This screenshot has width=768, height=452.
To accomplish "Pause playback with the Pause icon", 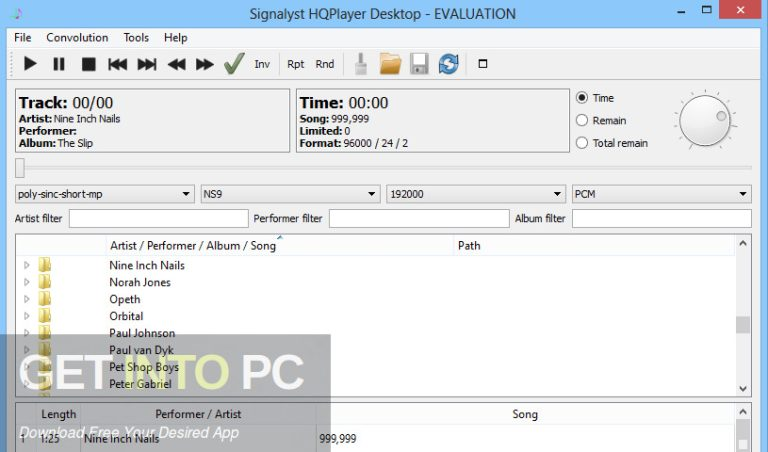I will [59, 64].
